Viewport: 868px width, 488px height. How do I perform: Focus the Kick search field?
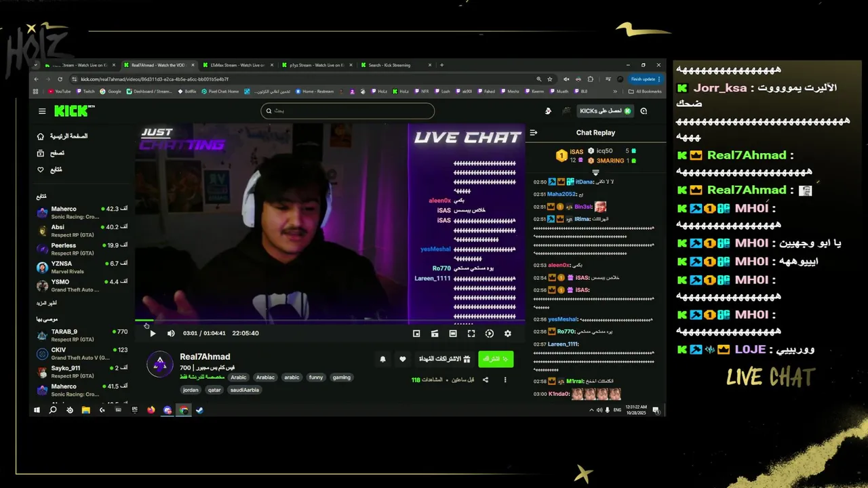pyautogui.click(x=347, y=110)
